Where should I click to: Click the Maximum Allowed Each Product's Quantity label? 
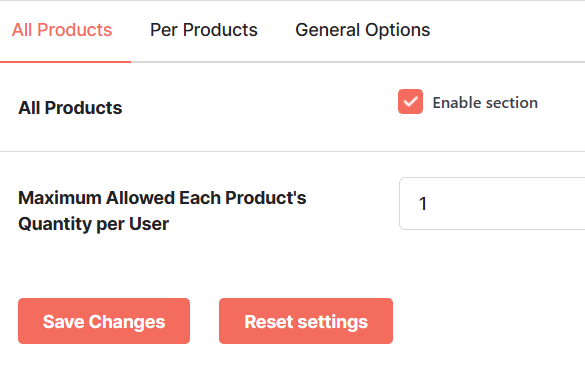(162, 211)
